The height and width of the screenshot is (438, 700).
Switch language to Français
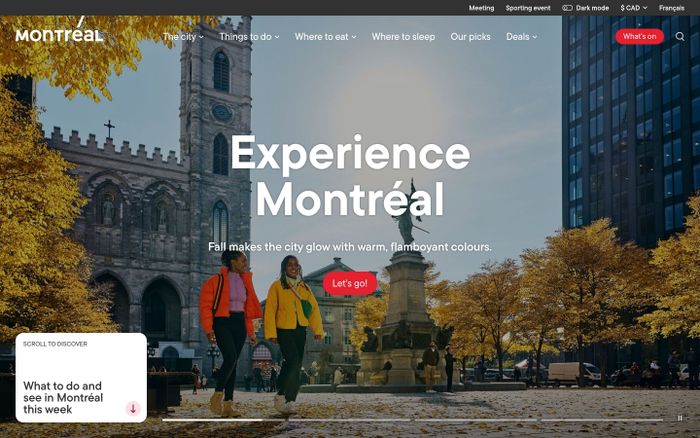(671, 8)
